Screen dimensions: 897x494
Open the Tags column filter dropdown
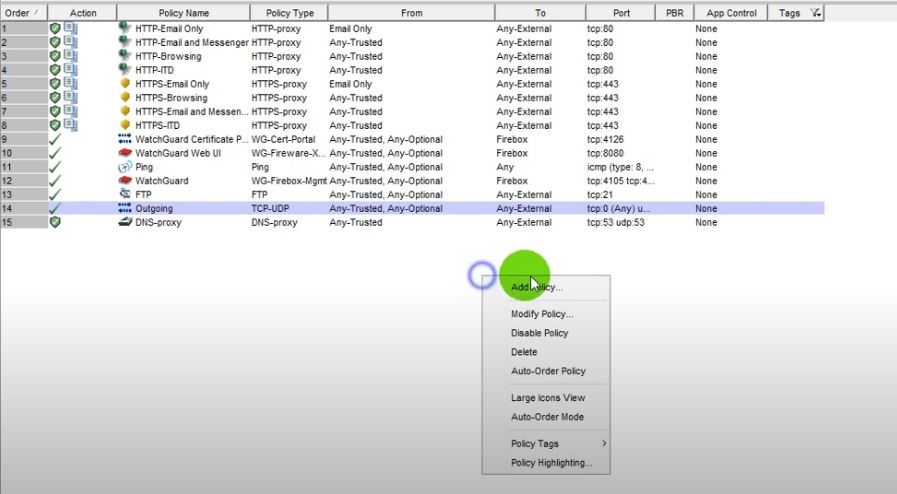tap(815, 13)
